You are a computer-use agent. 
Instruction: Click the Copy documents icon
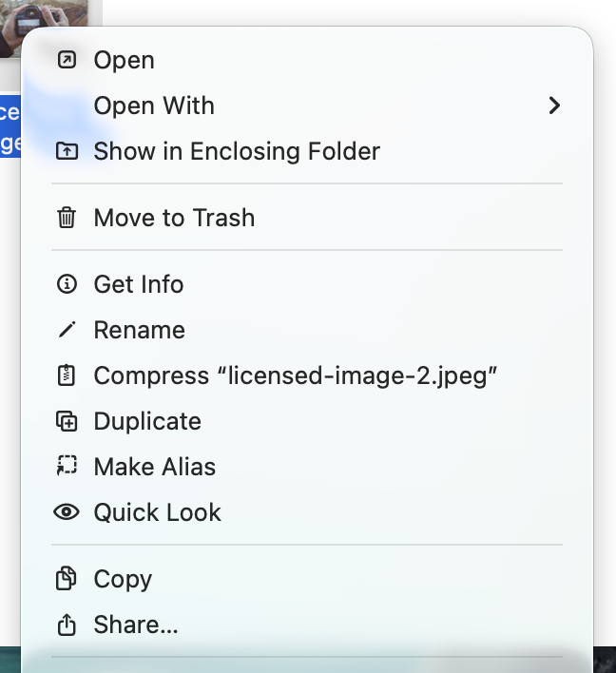click(x=67, y=579)
